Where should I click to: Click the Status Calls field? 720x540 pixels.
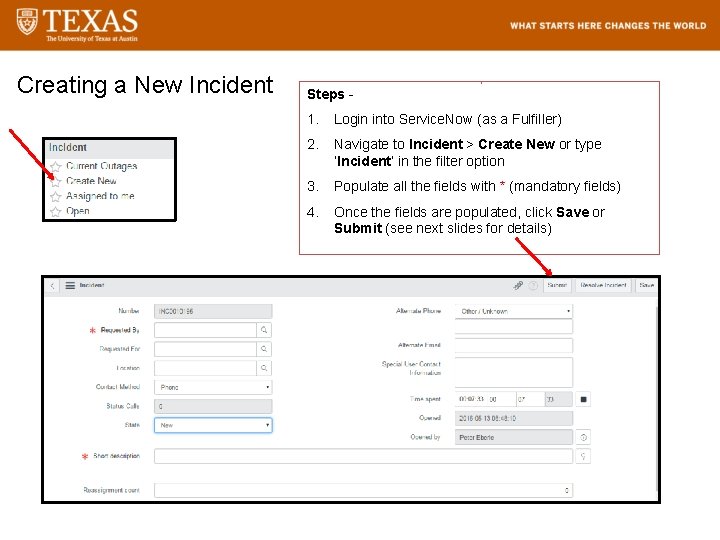coord(213,406)
